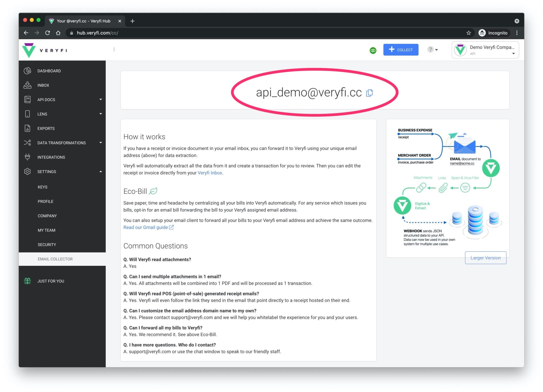Open the Dashboard section in the sidebar
Viewport: 543px width, 392px height.
28,71
